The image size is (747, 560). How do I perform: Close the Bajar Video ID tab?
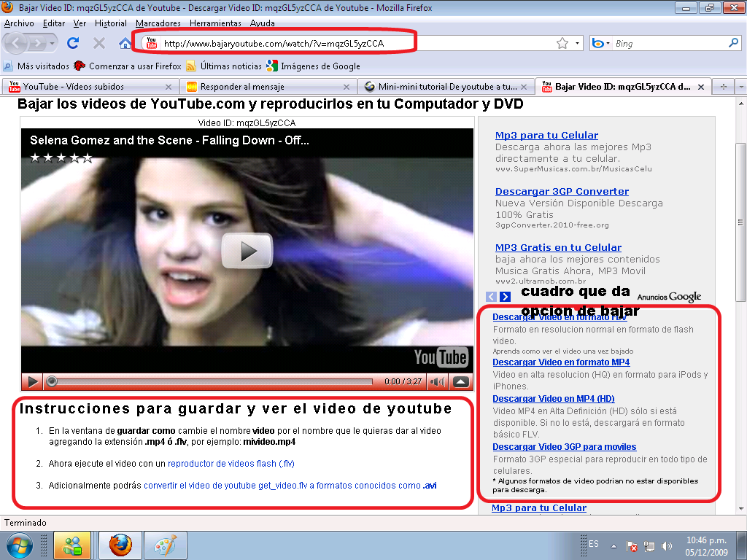(x=701, y=87)
